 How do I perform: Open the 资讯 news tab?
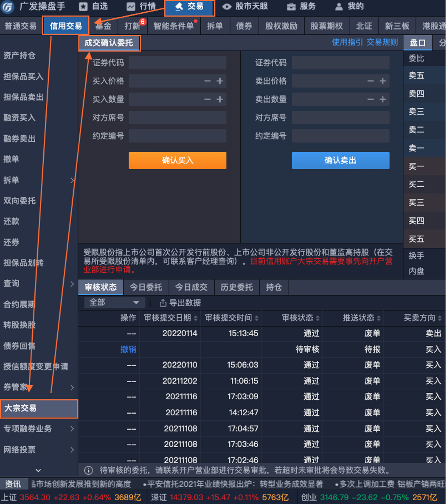[13, 484]
